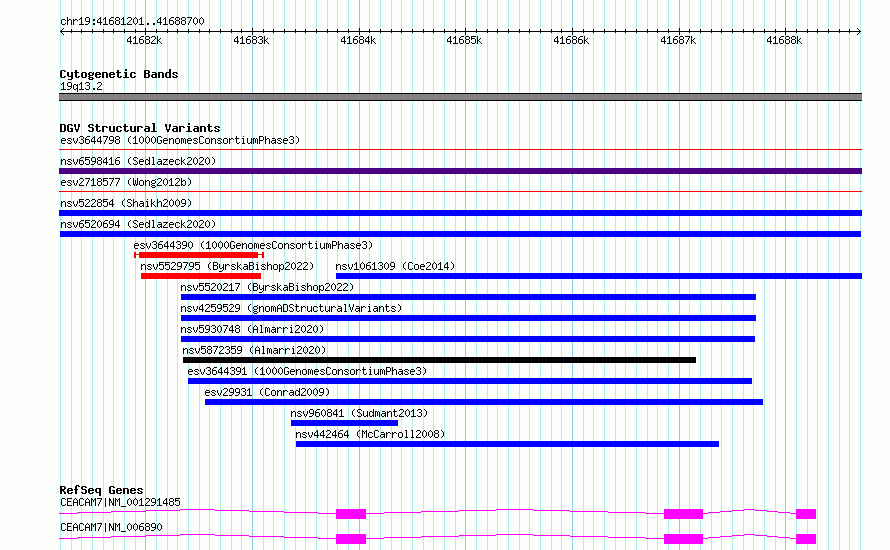Click the 41688k ruler tick label
The width and height of the screenshot is (890, 550).
(x=784, y=40)
